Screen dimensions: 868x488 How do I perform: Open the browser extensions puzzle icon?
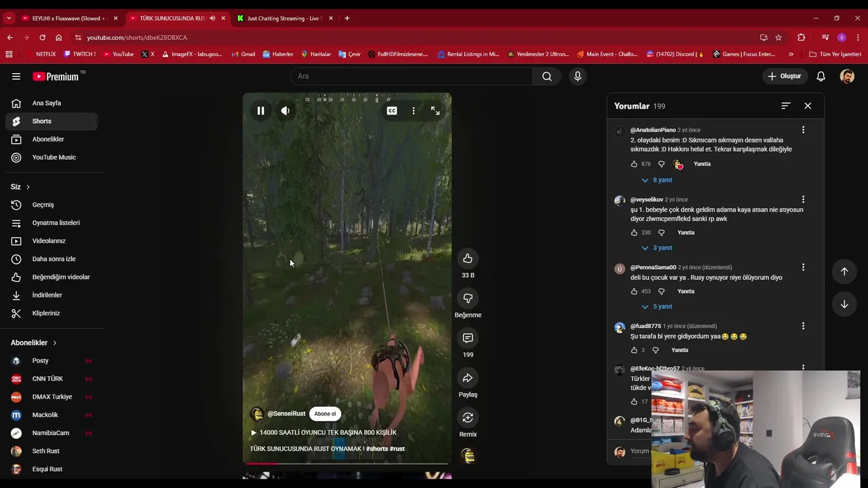(802, 37)
